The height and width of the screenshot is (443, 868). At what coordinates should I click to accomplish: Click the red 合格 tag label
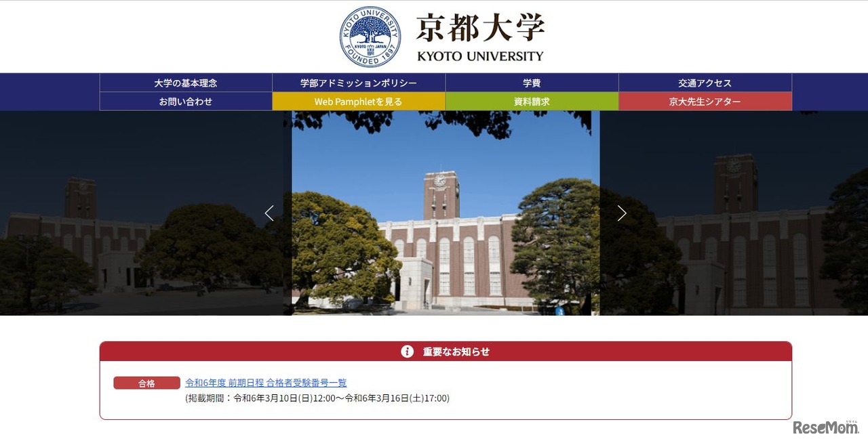coord(146,383)
